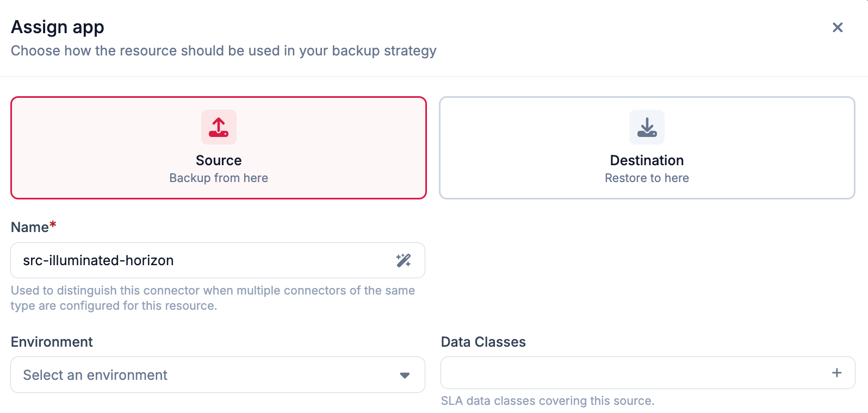The image size is (868, 413).
Task: Expand environment list via caret arrow
Action: pyautogui.click(x=405, y=375)
